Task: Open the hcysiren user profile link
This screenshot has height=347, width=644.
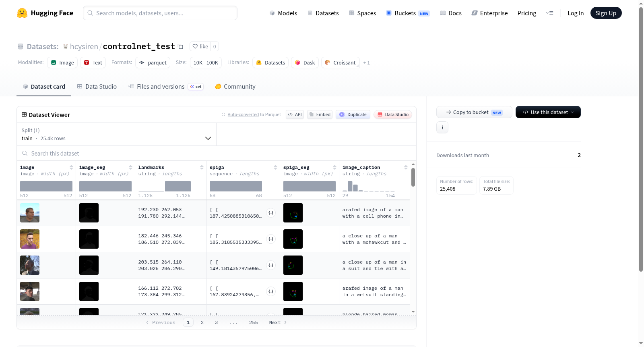Action: pos(84,47)
